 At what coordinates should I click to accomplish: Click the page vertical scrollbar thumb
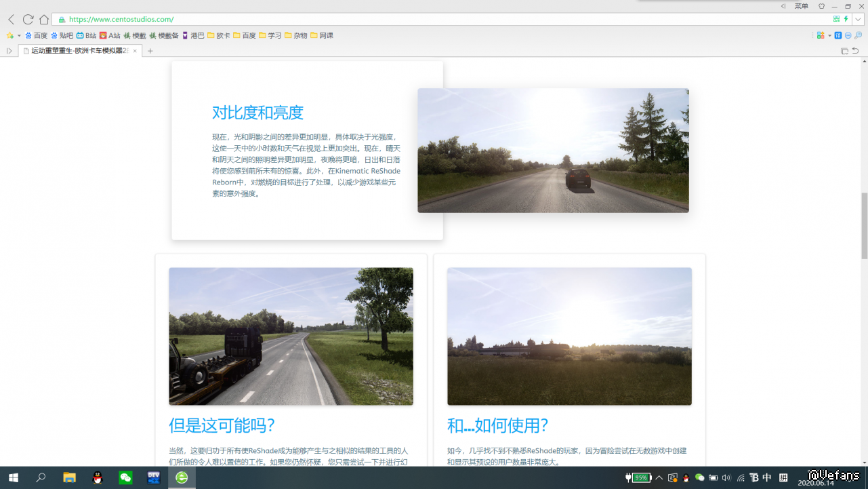point(864,225)
